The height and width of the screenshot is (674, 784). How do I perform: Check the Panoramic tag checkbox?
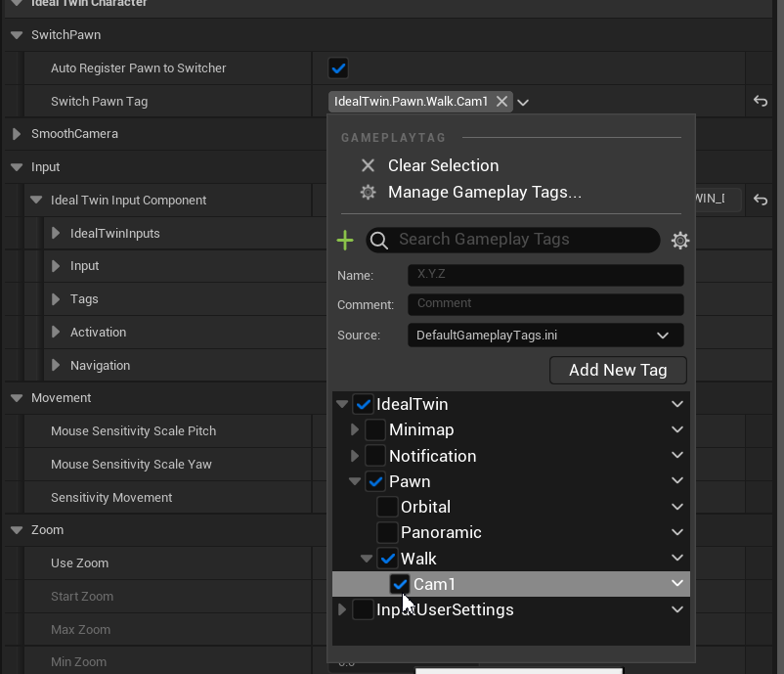click(x=387, y=532)
